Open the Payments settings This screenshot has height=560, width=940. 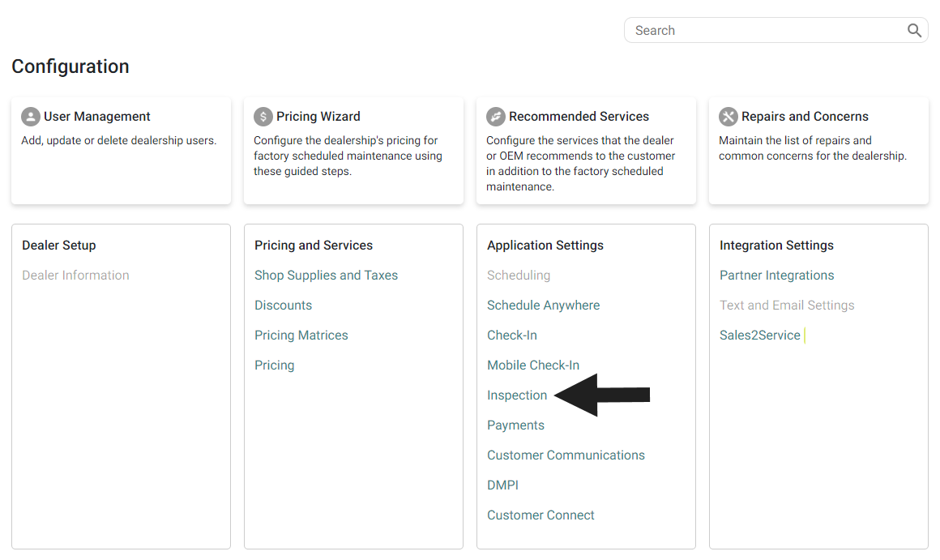pos(515,425)
